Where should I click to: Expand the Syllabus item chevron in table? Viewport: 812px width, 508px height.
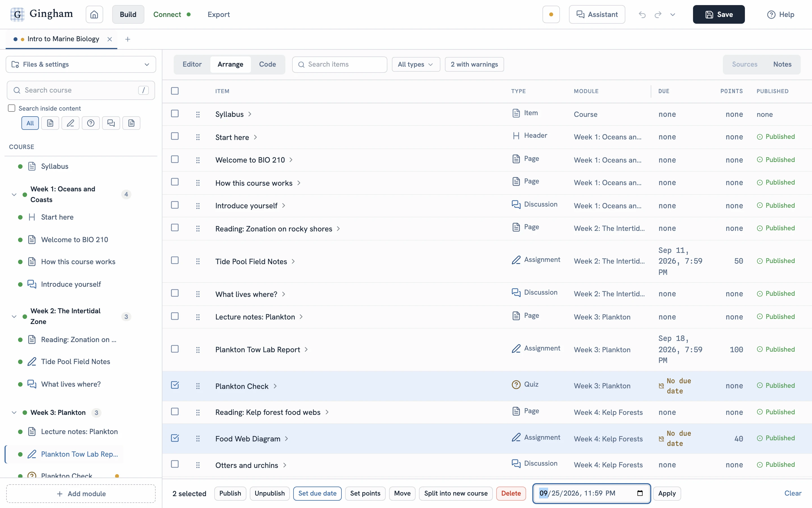250,114
